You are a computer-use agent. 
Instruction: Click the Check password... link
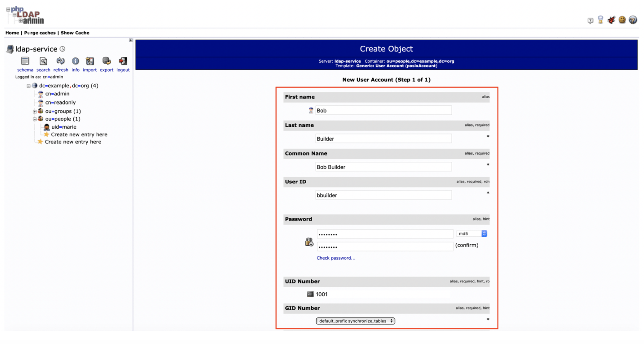[336, 258]
